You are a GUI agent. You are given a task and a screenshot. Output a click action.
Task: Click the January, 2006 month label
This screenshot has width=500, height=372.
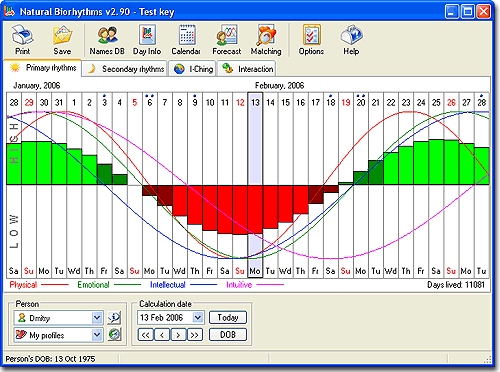tap(36, 86)
